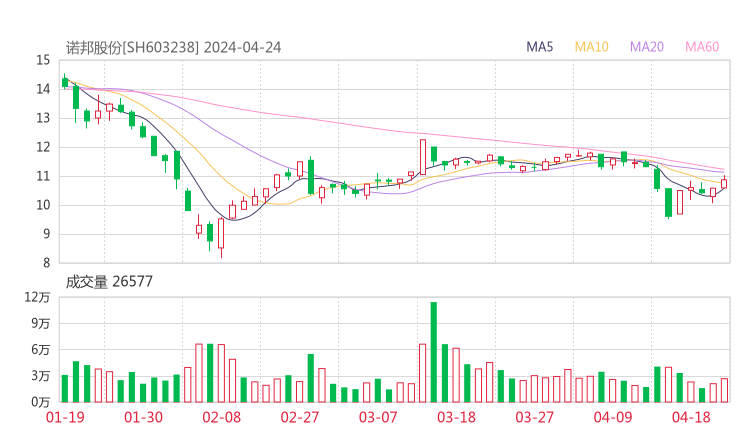The image size is (740, 440).
Task: Click the 成交量 26577 volume label
Action: coord(109,282)
